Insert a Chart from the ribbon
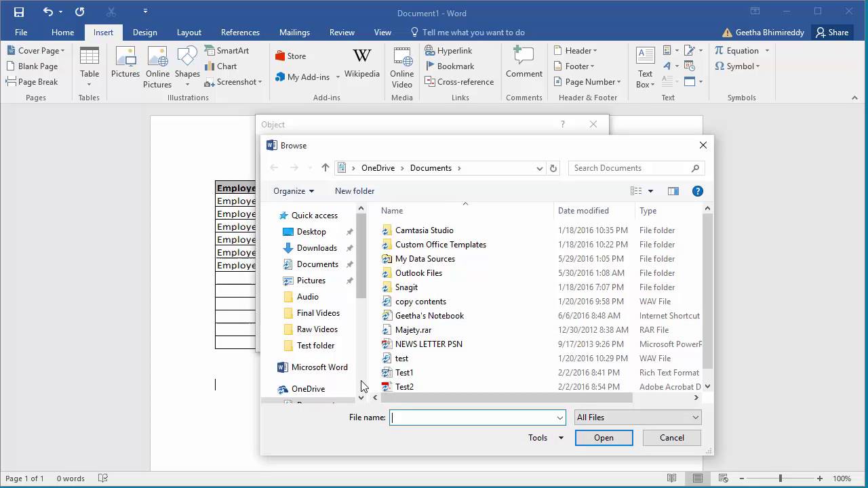Viewport: 868px width, 488px height. pyautogui.click(x=221, y=66)
